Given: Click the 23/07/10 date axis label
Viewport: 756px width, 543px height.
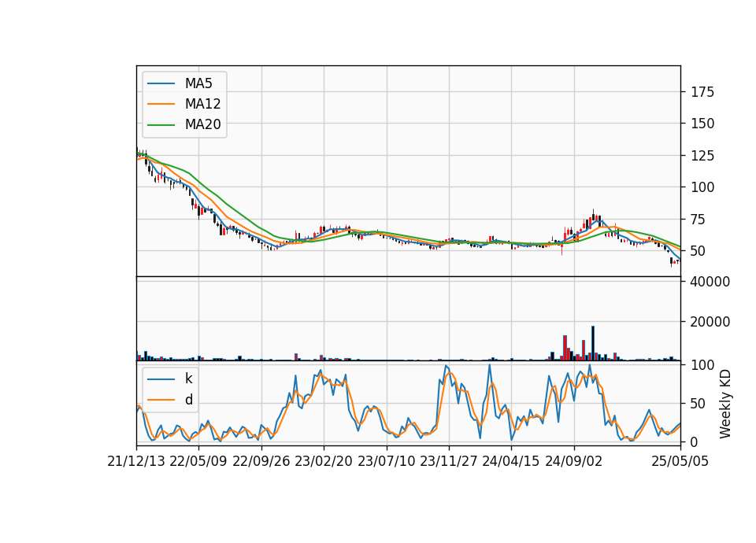Looking at the screenshot, I should tap(386, 461).
